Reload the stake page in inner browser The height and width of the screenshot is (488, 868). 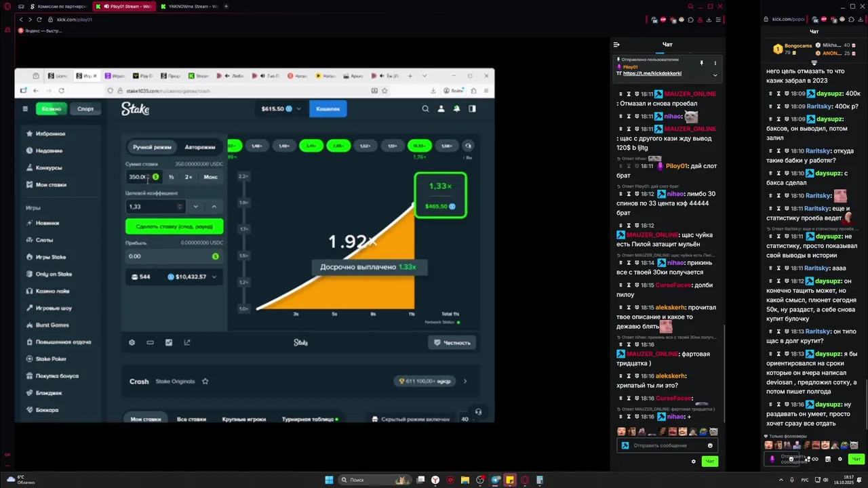(61, 90)
